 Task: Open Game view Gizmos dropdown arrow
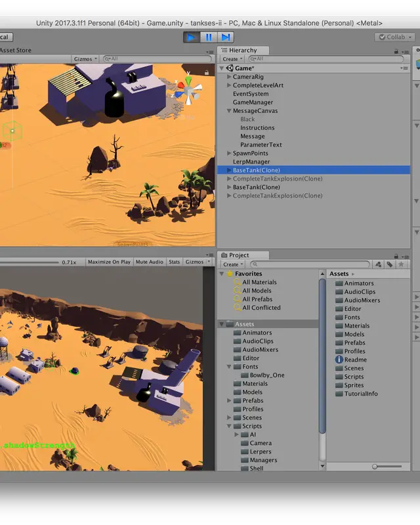(209, 261)
